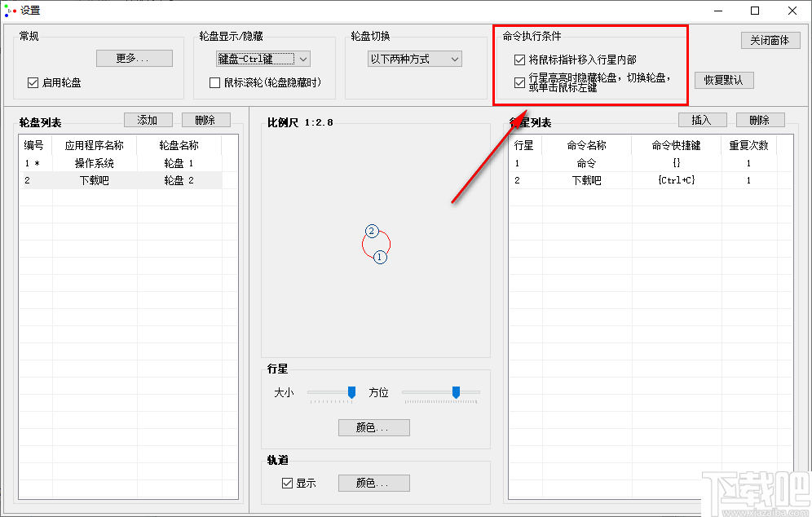This screenshot has width=812, height=517.
Task: Disable the 启用轮盘 checkbox
Action: coord(31,82)
